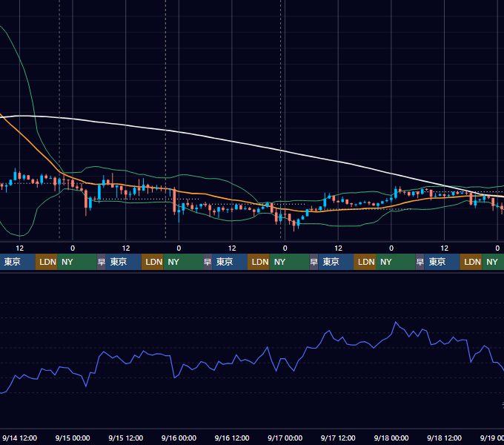
Task: Select the 東京 session block above 9/15 12:00
Action: click(124, 262)
